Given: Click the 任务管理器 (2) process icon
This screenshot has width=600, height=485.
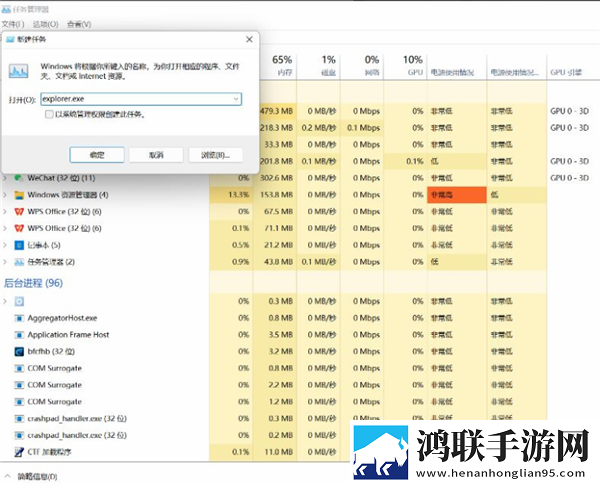Looking at the screenshot, I should [x=19, y=262].
